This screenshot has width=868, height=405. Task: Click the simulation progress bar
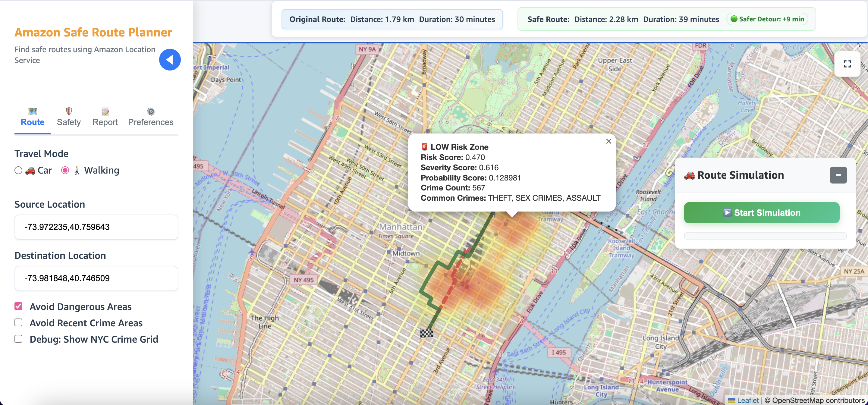click(x=765, y=236)
